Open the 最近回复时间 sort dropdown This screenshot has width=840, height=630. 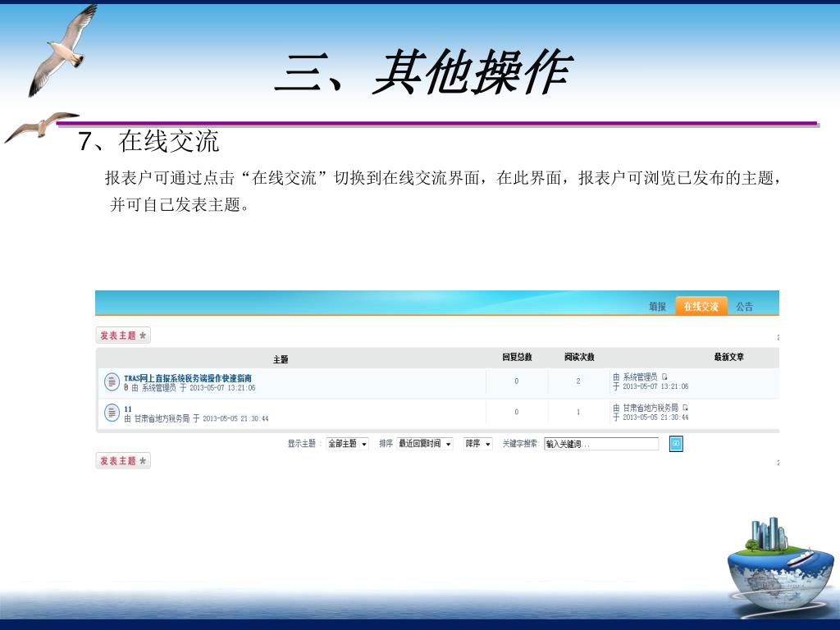click(425, 444)
